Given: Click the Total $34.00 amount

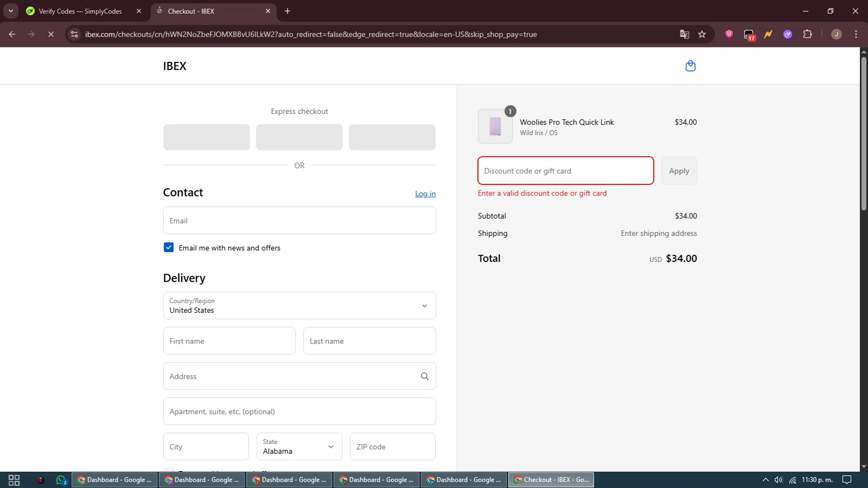Looking at the screenshot, I should (x=681, y=258).
